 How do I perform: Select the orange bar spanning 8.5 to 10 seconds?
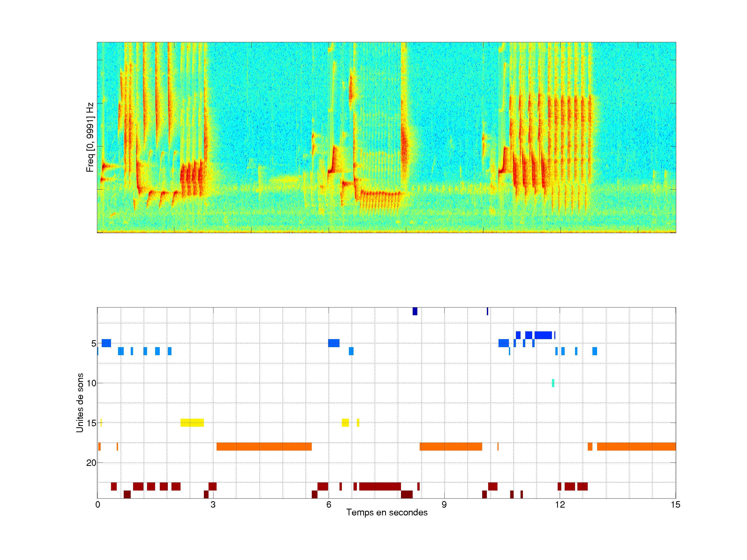(x=451, y=447)
